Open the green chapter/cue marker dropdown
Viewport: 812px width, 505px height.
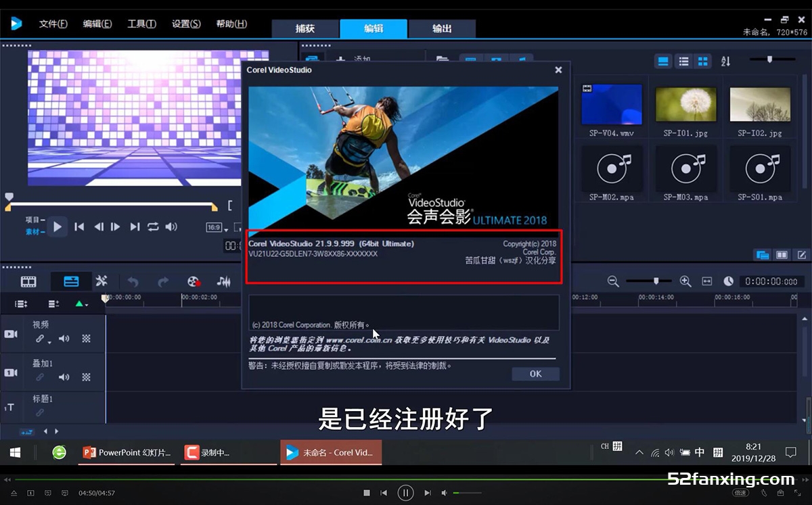pyautogui.click(x=82, y=304)
